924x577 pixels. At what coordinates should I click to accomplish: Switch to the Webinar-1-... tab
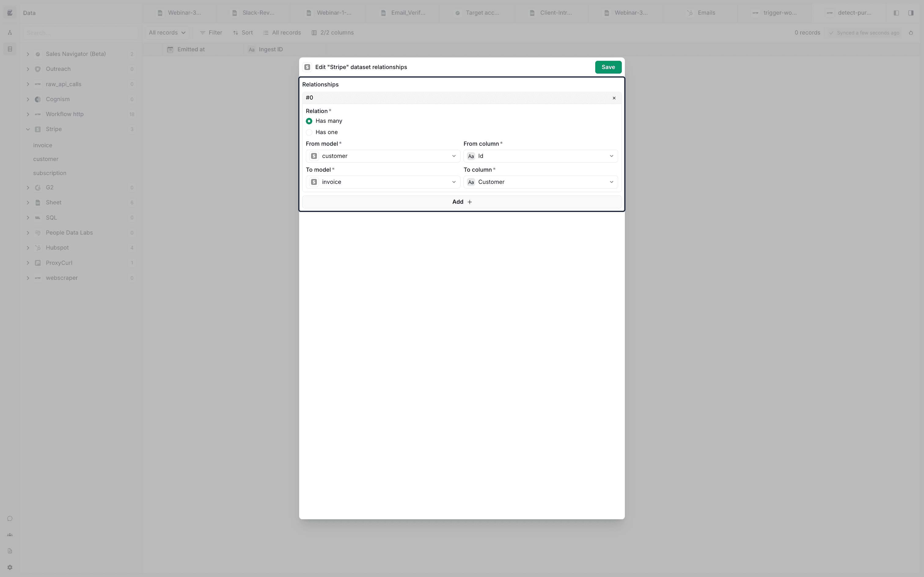(x=328, y=13)
